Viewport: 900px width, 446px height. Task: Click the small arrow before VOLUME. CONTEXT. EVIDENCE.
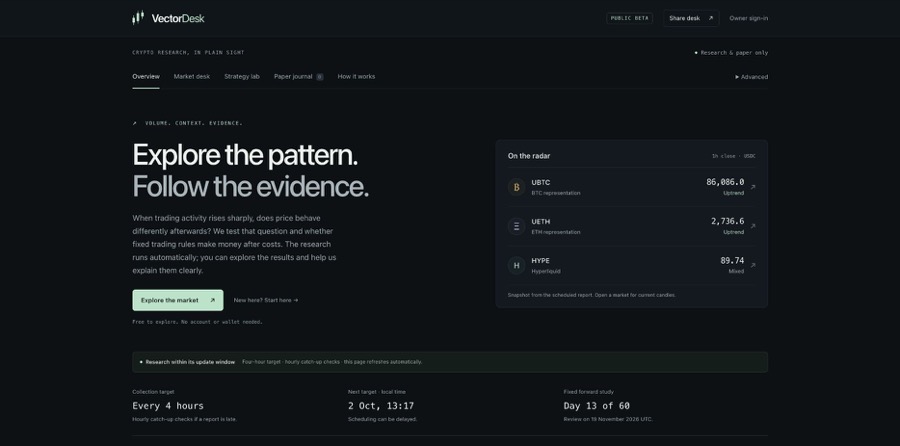point(135,123)
